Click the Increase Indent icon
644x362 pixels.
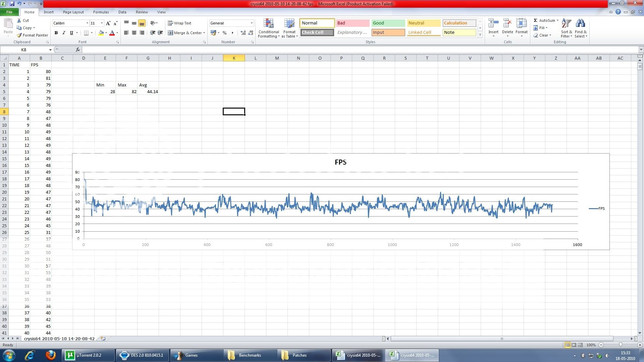(x=160, y=33)
